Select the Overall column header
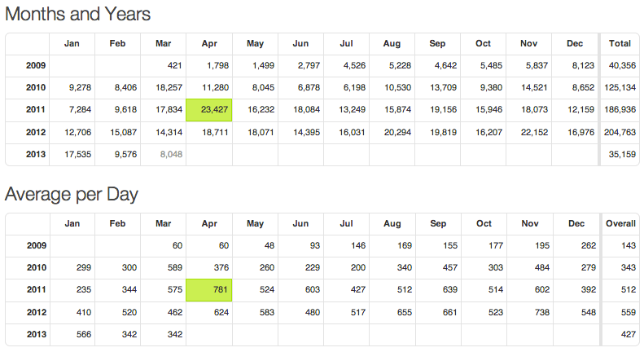The height and width of the screenshot is (352, 644). coord(620,223)
